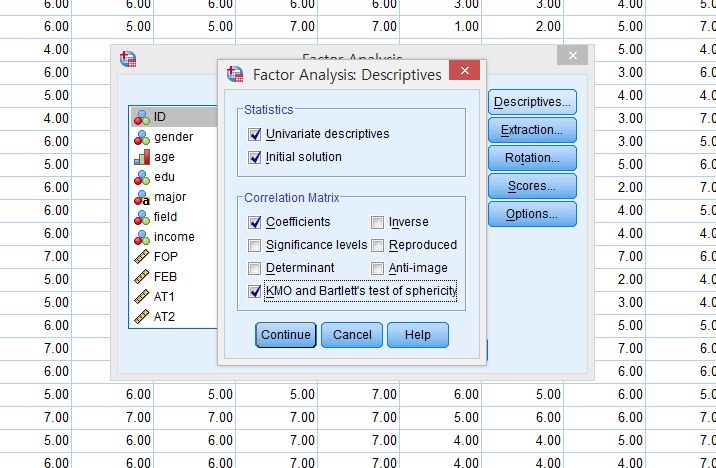Image resolution: width=716 pixels, height=468 pixels.
Task: Open Help for Descriptives dialog
Action: 418,335
